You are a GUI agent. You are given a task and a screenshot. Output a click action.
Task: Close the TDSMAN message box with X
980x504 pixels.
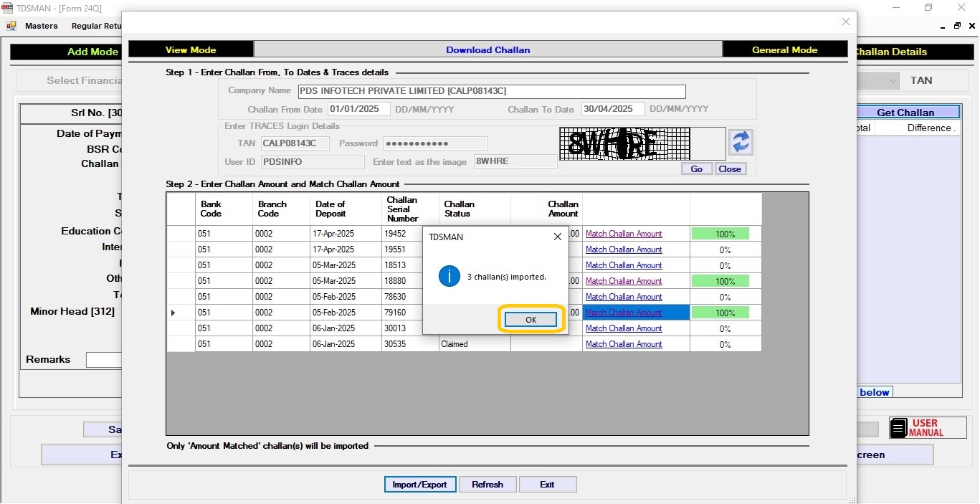[x=558, y=237]
